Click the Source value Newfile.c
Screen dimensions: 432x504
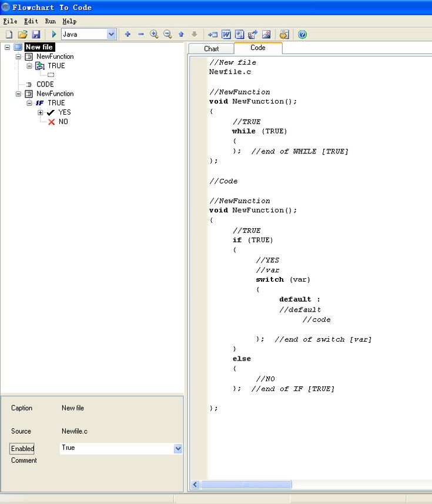click(75, 431)
